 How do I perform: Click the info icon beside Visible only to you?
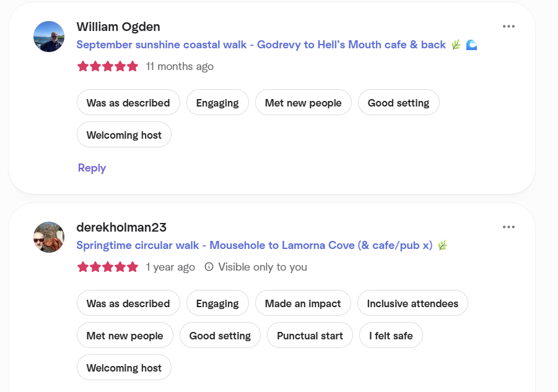click(x=209, y=267)
